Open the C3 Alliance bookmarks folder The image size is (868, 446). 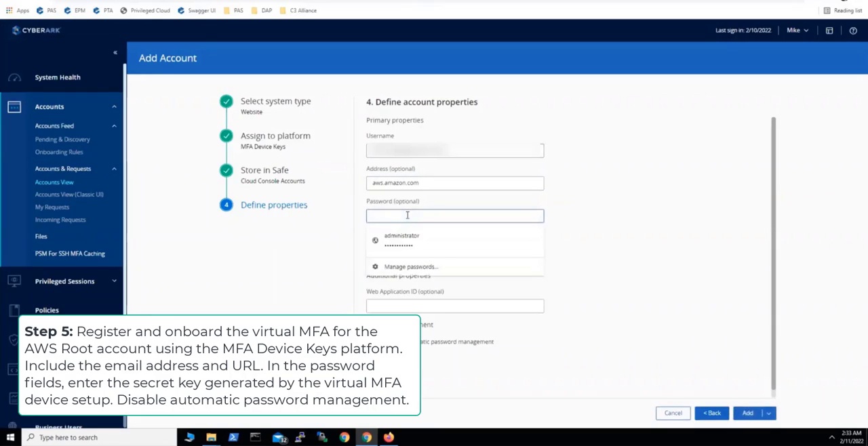(298, 10)
